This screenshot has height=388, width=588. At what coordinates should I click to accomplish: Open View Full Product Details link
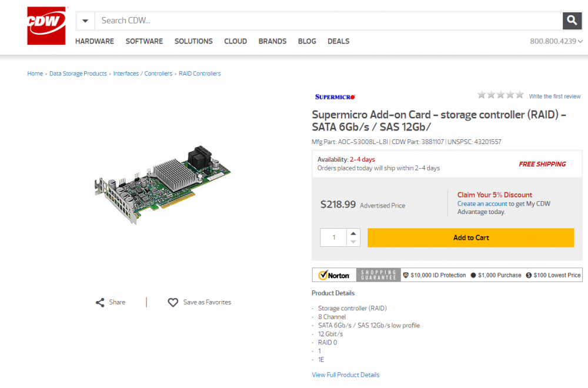click(x=345, y=375)
